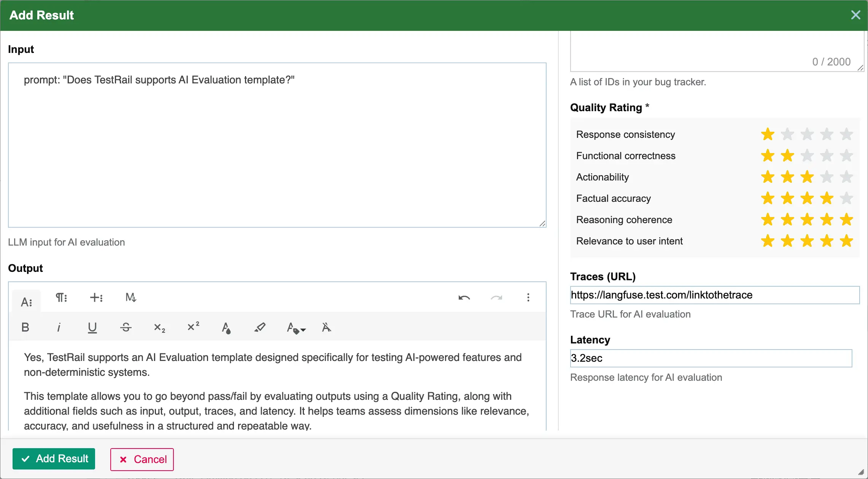Viewport: 868px width, 479px height.
Task: Set Reasoning coherence to one star
Action: click(768, 219)
